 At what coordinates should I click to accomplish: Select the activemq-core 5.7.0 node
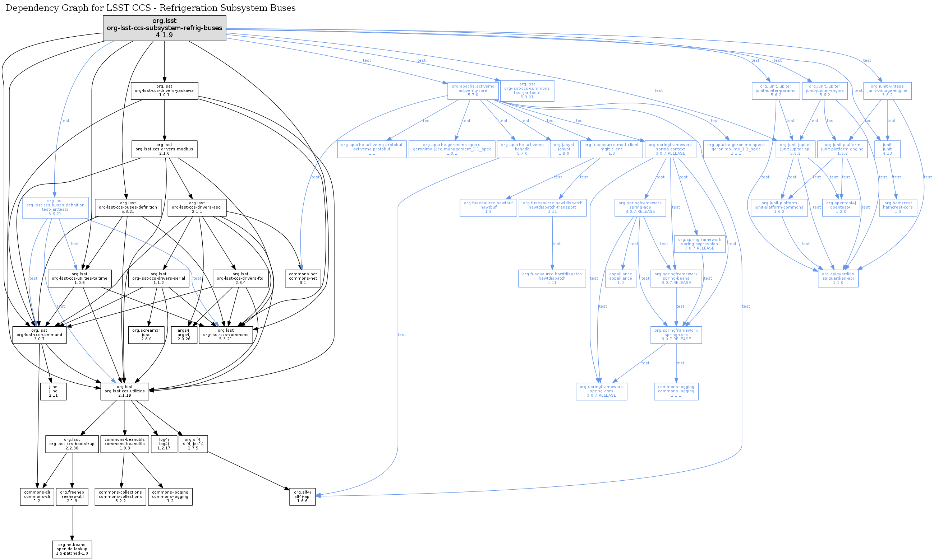tap(473, 90)
